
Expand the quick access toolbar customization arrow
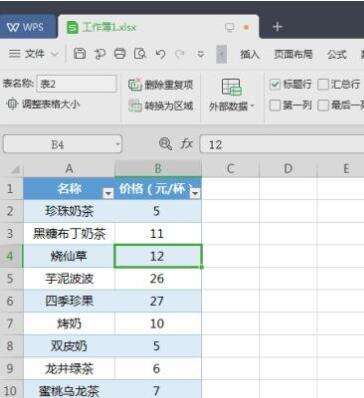click(x=201, y=54)
